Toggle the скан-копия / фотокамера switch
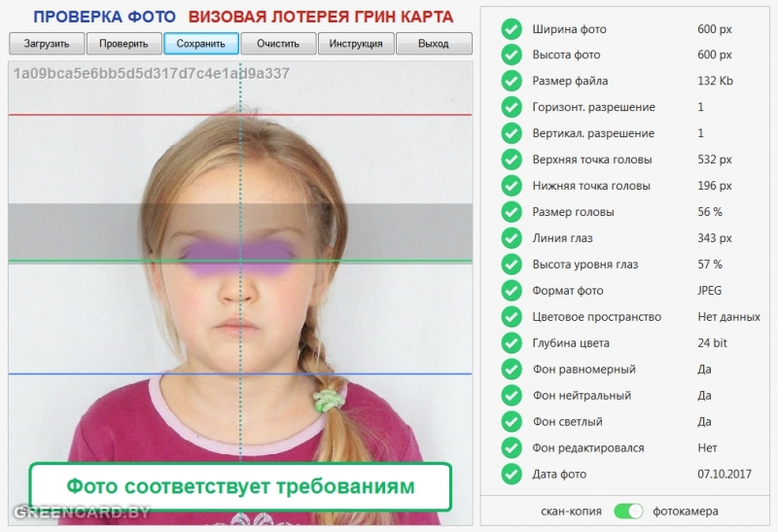The height and width of the screenshot is (532, 778). (628, 511)
